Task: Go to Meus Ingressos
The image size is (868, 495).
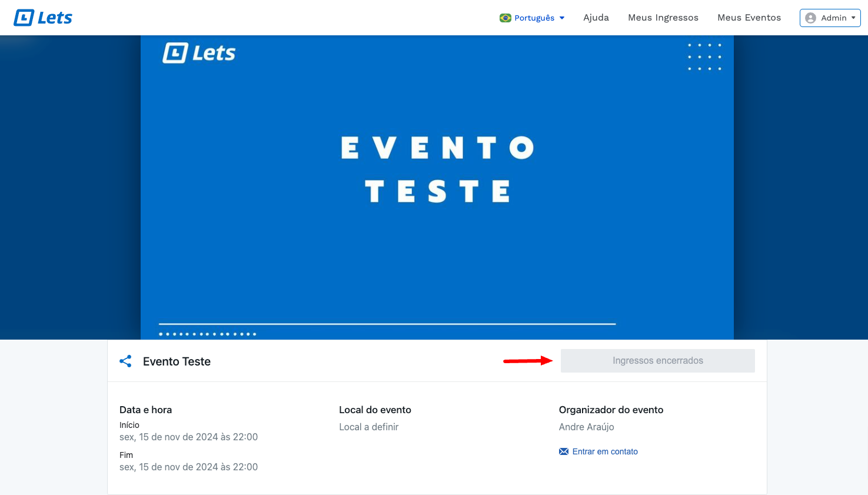Action: tap(663, 18)
